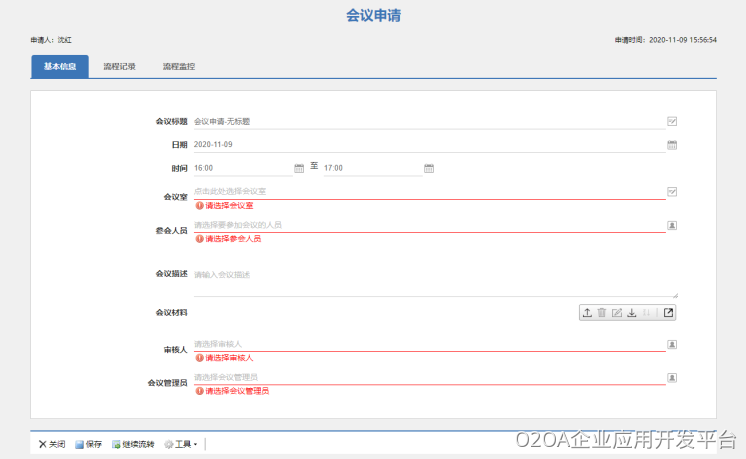Click the pop-out attachment window icon
746x459 pixels.
click(x=668, y=313)
